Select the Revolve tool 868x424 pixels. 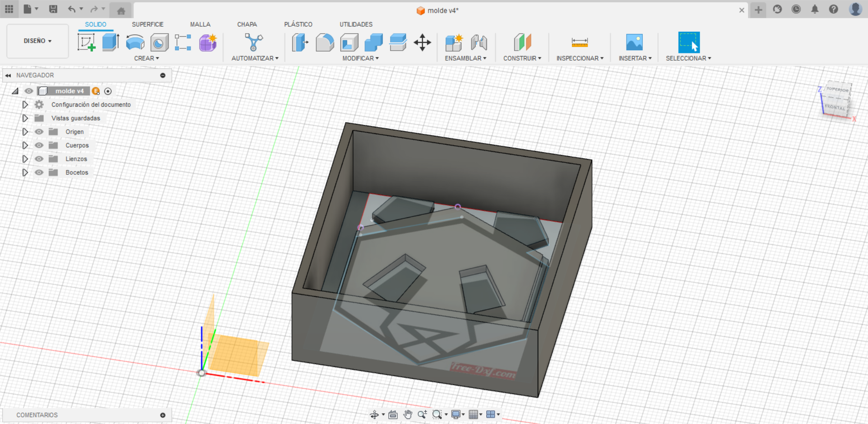pyautogui.click(x=135, y=43)
